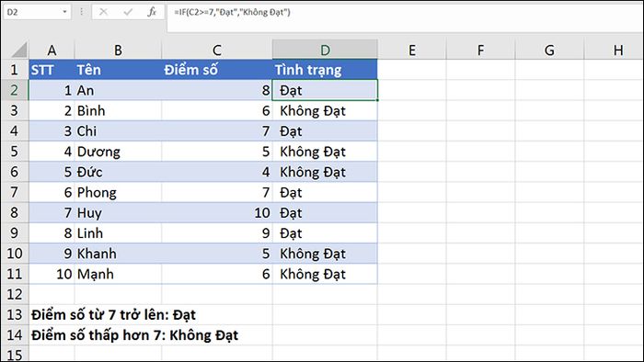Image resolution: width=644 pixels, height=362 pixels.
Task: Select column H header
Action: click(x=614, y=50)
